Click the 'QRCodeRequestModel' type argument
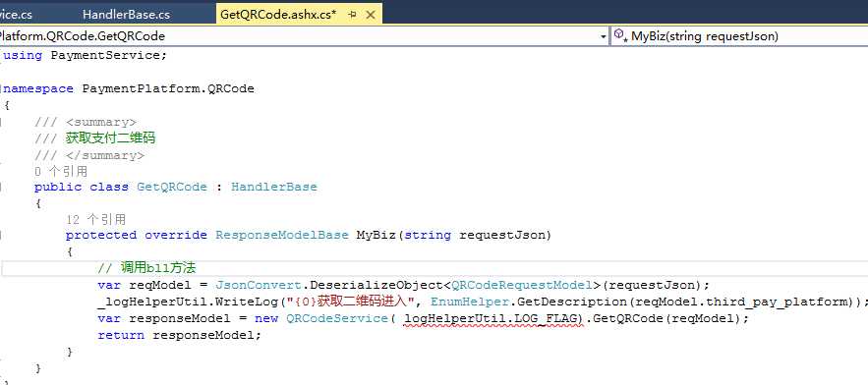This screenshot has height=385, width=868. click(x=522, y=285)
